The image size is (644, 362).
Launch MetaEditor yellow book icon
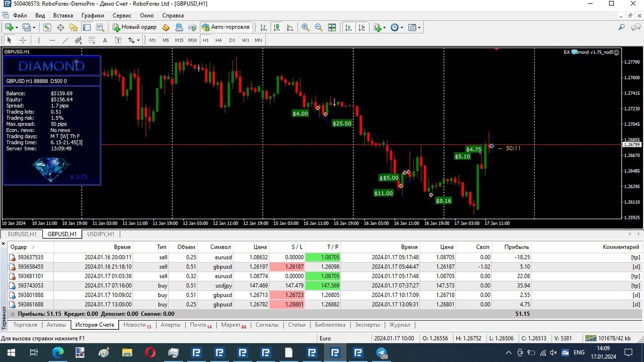166,27
